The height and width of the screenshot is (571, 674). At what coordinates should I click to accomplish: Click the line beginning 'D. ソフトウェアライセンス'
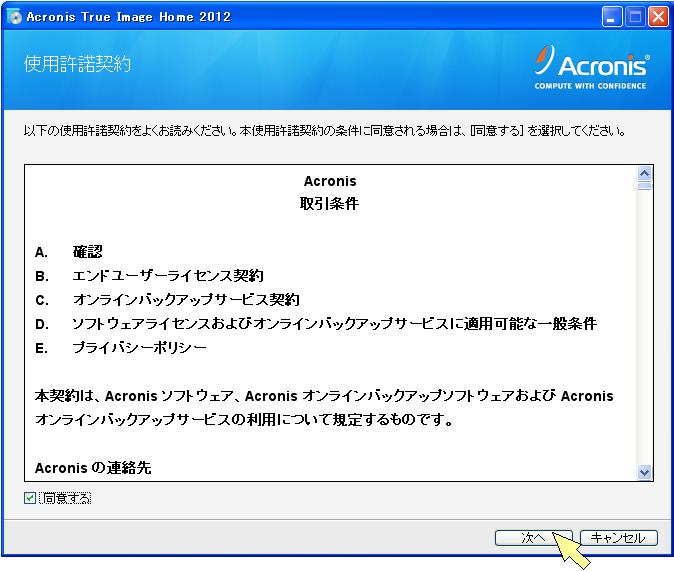(316, 323)
